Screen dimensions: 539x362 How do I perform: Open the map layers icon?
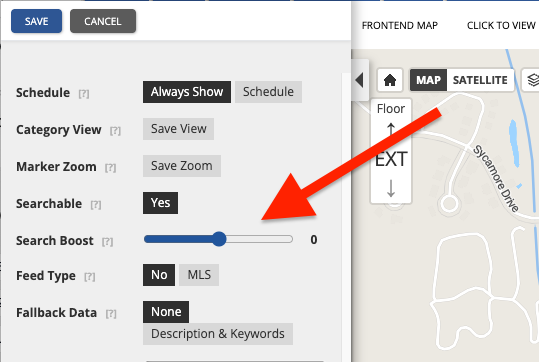(532, 80)
